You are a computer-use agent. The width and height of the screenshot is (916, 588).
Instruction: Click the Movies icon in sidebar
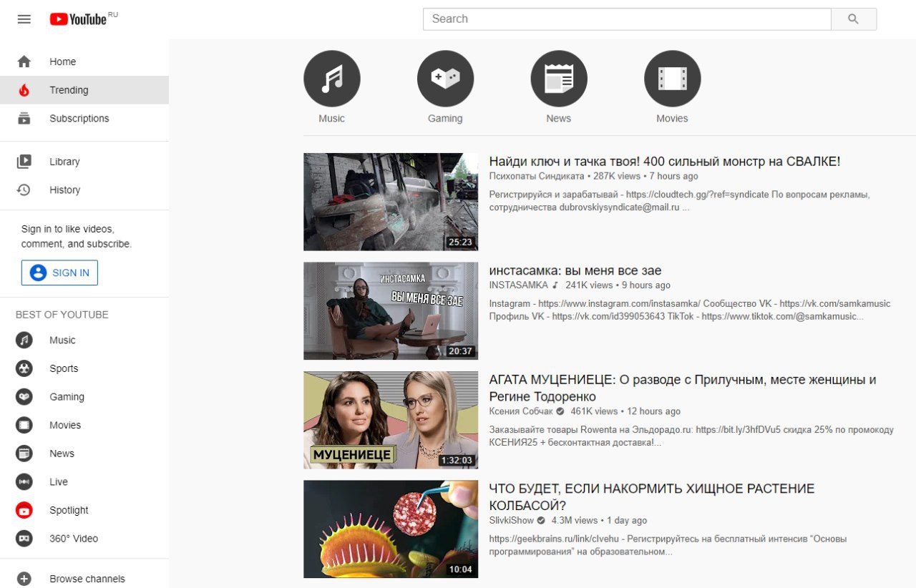point(24,425)
